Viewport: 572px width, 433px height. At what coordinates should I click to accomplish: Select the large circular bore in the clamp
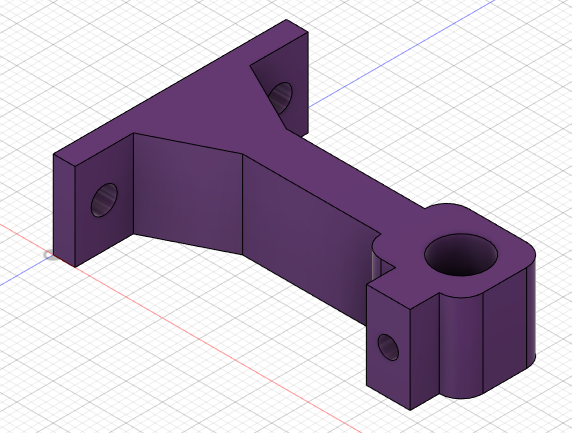point(461,255)
